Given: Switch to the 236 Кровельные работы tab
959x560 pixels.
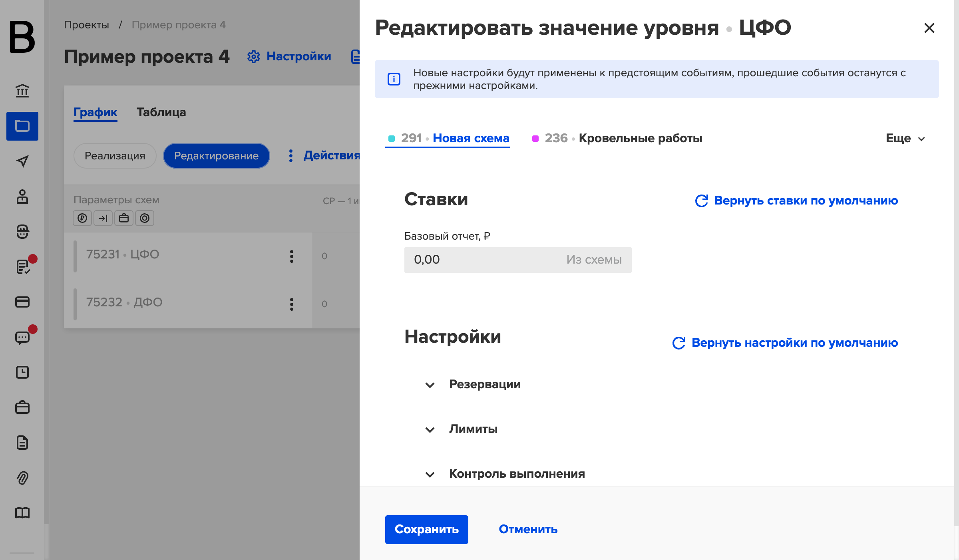Looking at the screenshot, I should [x=617, y=138].
